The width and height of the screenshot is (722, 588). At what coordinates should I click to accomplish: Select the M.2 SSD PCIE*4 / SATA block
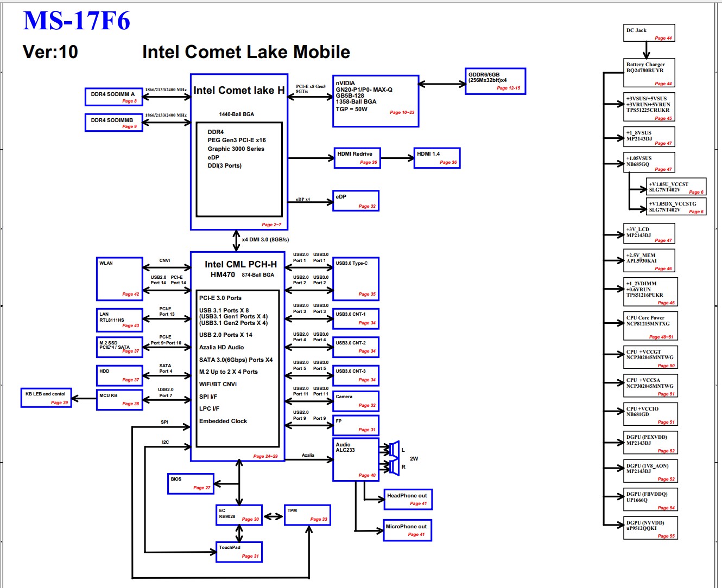pyautogui.click(x=119, y=346)
